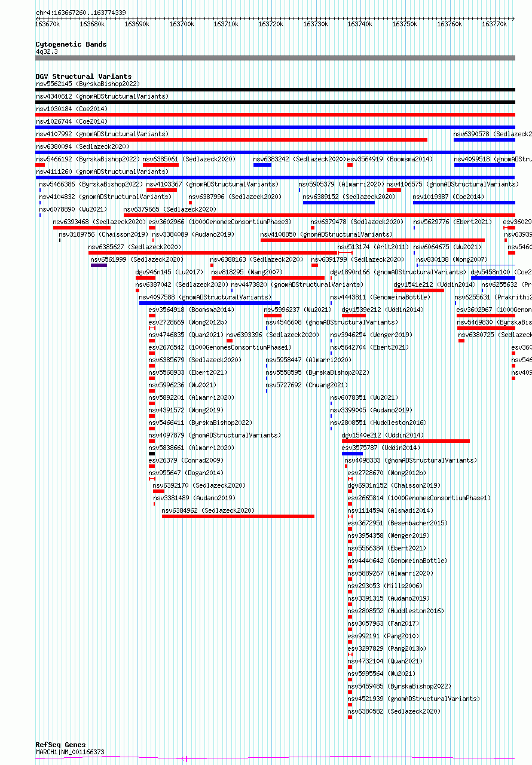532x765 pixels.
Task: Click the chr4:163667260..163774339 region label
Action: tap(81, 13)
